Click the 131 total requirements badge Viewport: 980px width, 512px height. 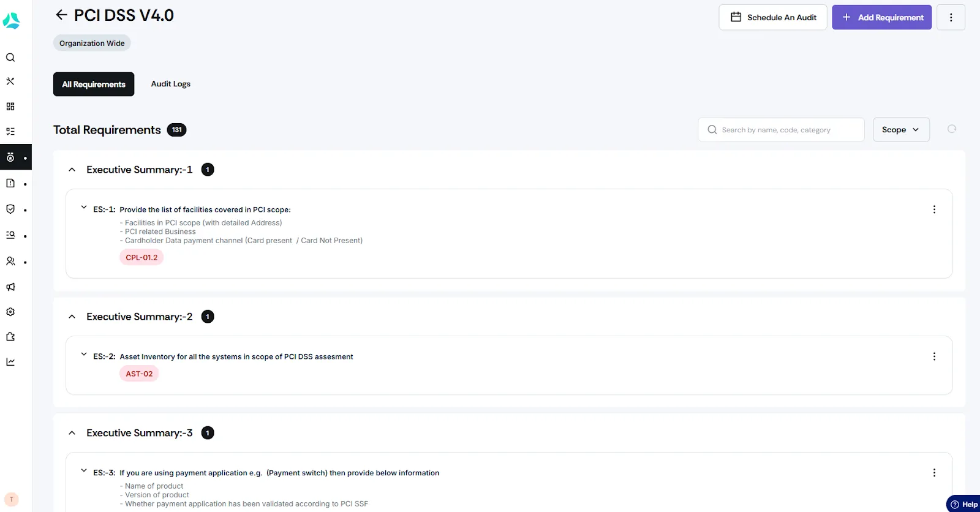176,130
